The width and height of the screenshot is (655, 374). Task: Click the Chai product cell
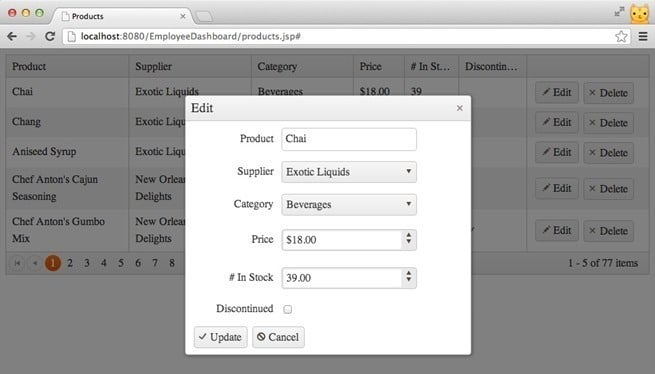click(x=67, y=92)
